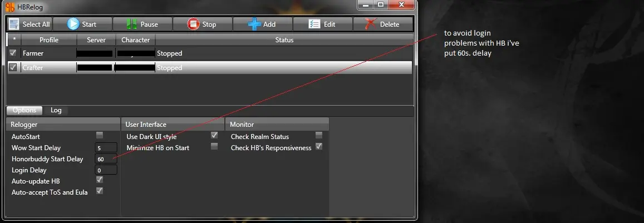Click the red X Delete icon
The width and height of the screenshot is (644, 223).
(x=371, y=24)
